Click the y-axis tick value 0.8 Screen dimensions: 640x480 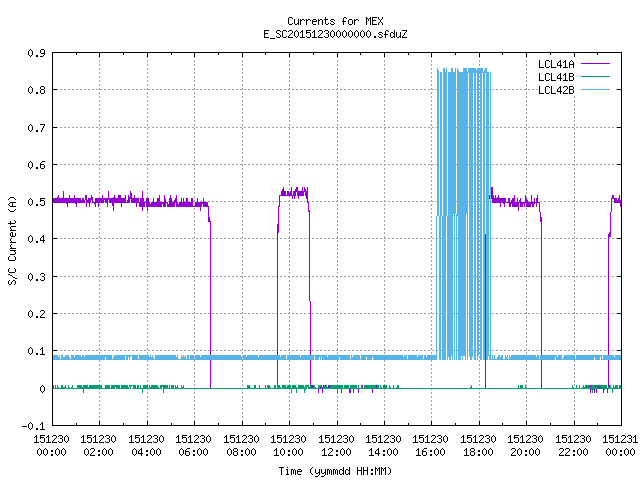36,90
